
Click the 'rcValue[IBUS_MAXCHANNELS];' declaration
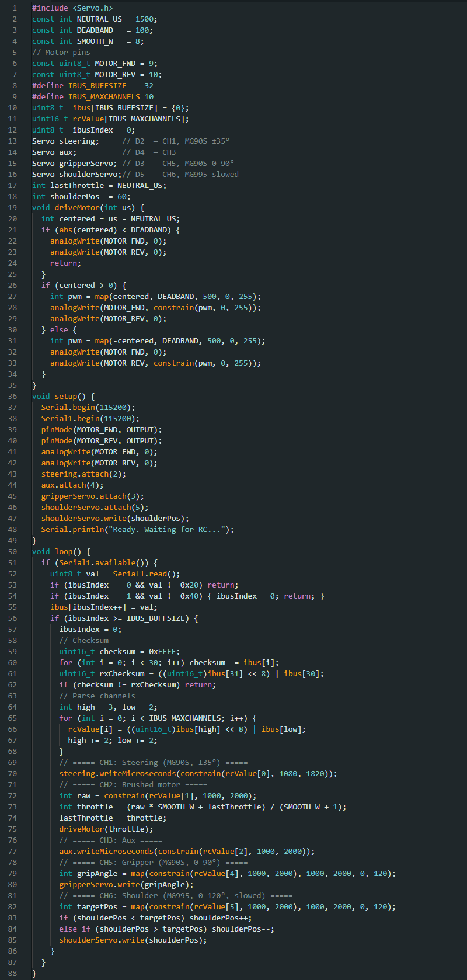[x=110, y=119]
